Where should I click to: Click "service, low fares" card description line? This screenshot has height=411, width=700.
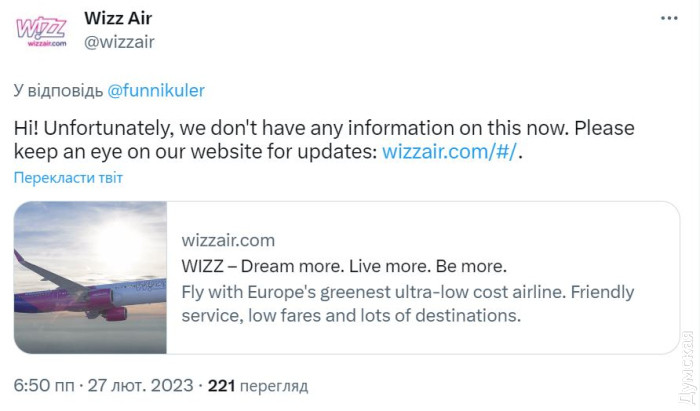pos(352,315)
